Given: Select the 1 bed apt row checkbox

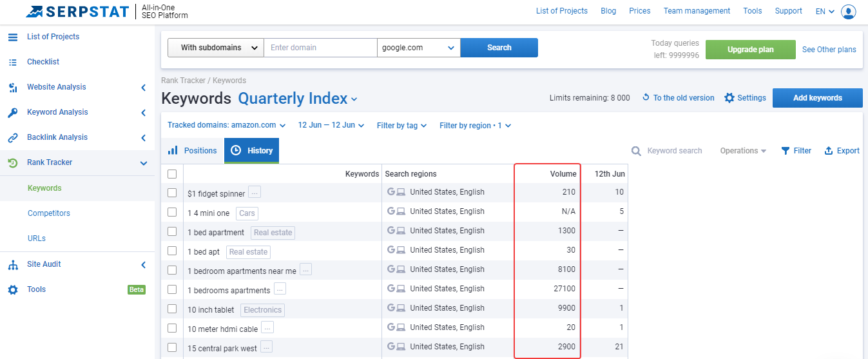Looking at the screenshot, I should 172,251.
